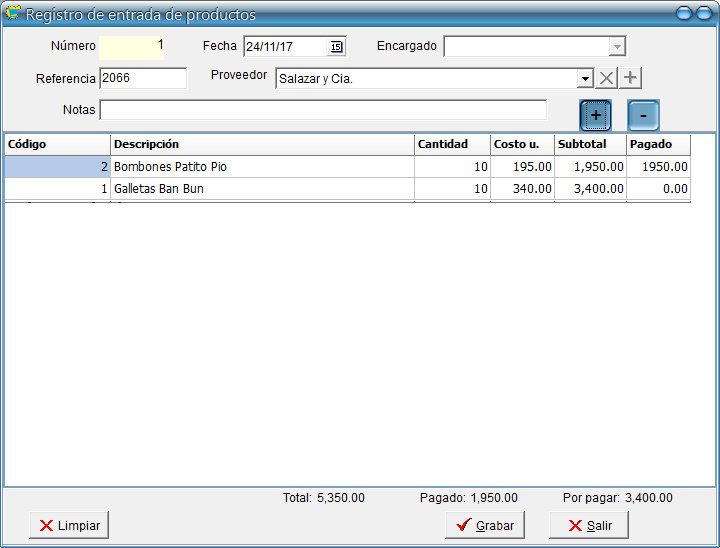Screen dimensions: 720x548
Task: Add a new Proveedor with plus icon
Action: (630, 78)
